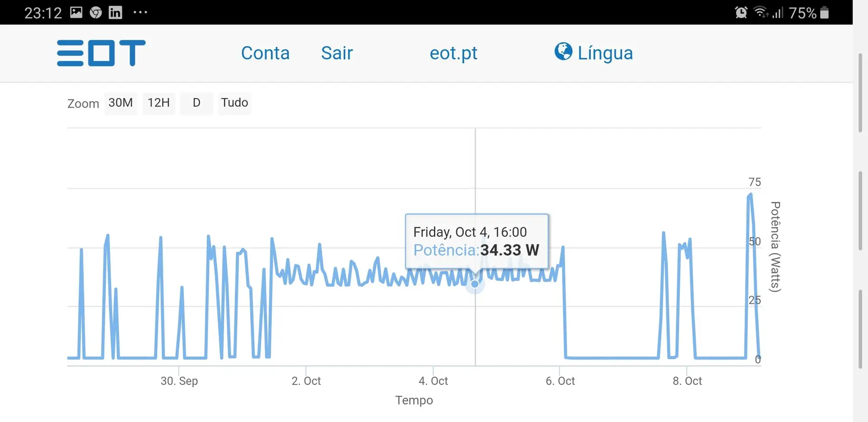Open the Língua language dropdown
868x422 pixels.
coord(605,53)
